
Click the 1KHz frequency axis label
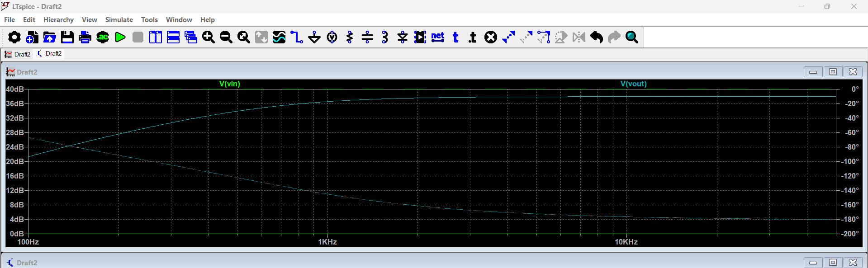[327, 242]
